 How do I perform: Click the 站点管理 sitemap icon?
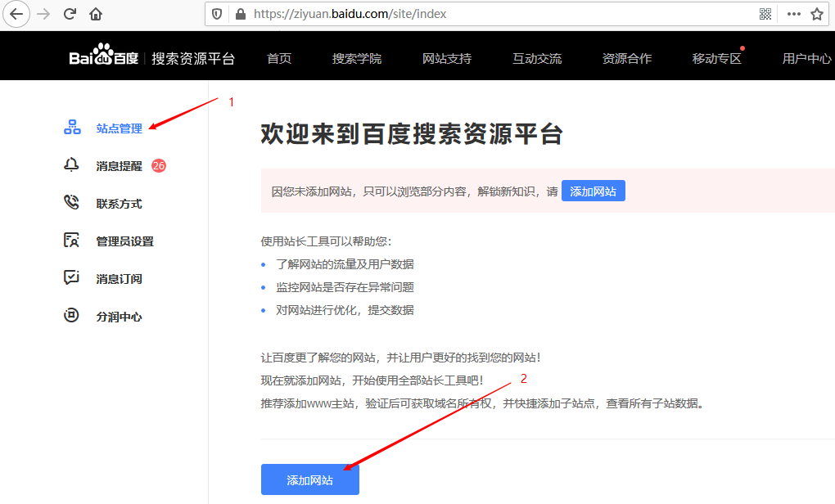pos(72,127)
